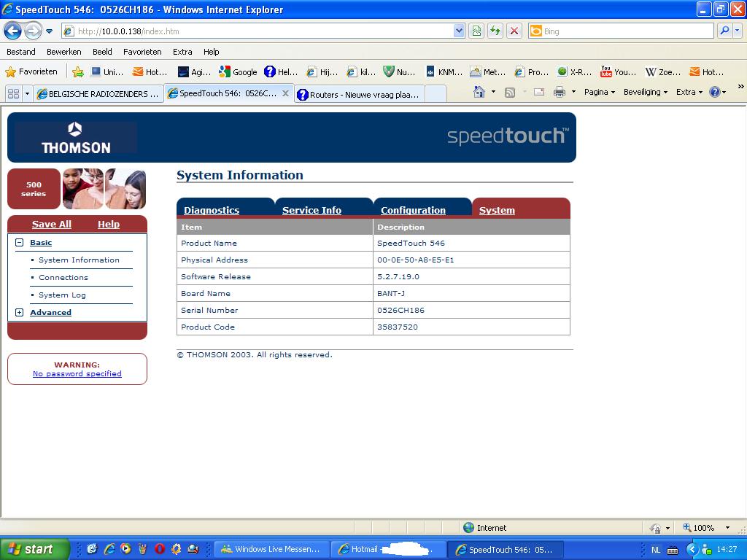Open the Google favorites bookmark
The width and height of the screenshot is (747, 560).
[239, 72]
